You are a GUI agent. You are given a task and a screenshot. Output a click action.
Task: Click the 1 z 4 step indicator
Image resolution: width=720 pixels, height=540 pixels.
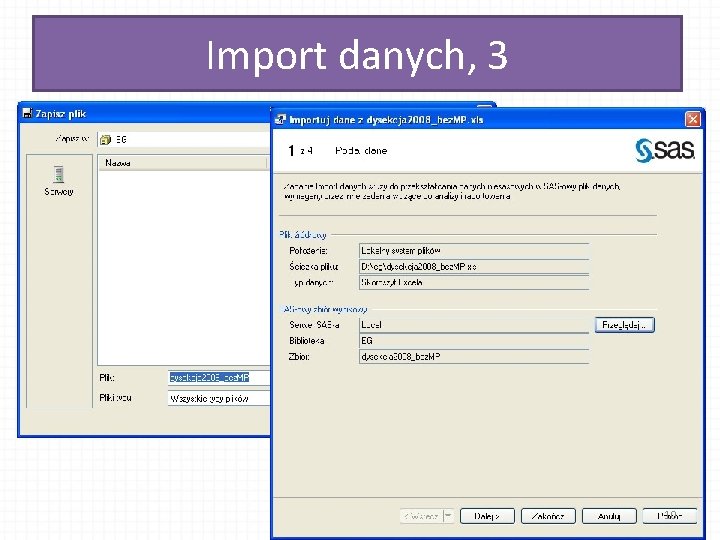301,151
